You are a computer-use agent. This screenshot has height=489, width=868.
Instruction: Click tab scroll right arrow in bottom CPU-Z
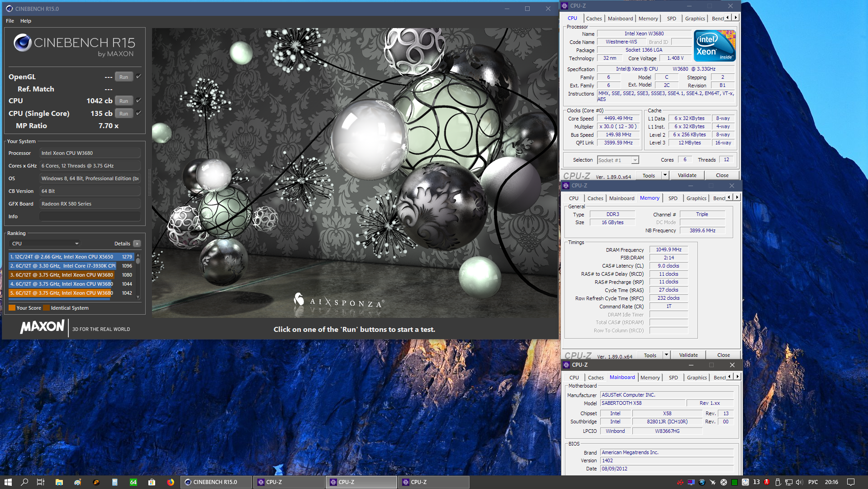coord(737,377)
